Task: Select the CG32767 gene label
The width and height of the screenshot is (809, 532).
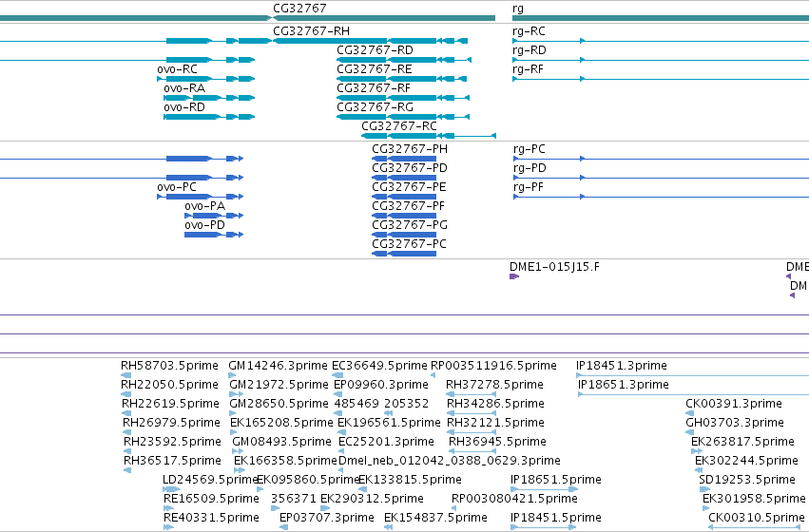Action: (299, 9)
